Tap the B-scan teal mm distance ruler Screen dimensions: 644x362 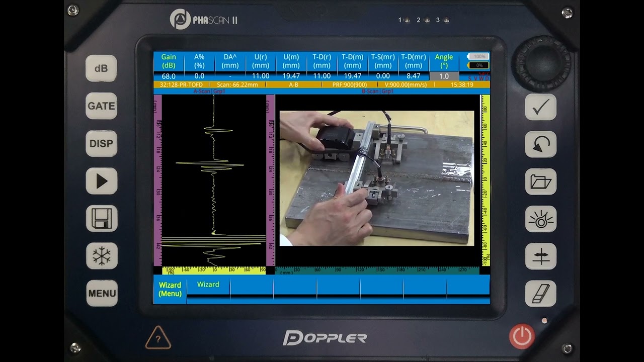377,270
